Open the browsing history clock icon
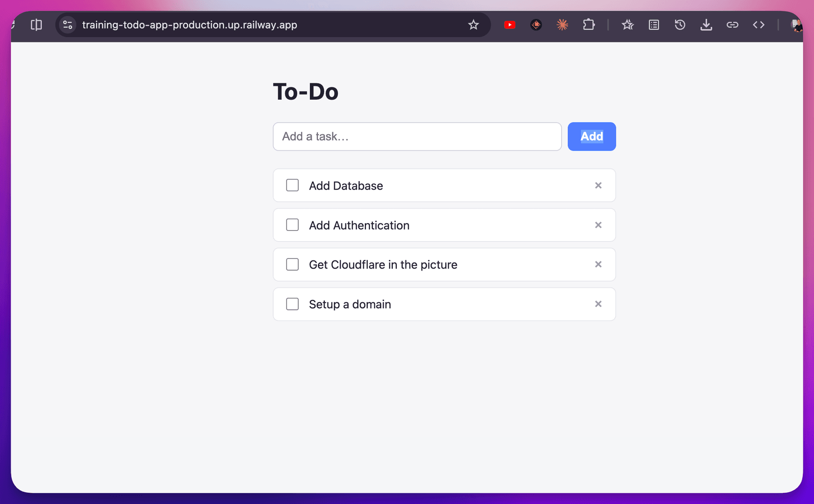The image size is (814, 504). click(x=680, y=24)
